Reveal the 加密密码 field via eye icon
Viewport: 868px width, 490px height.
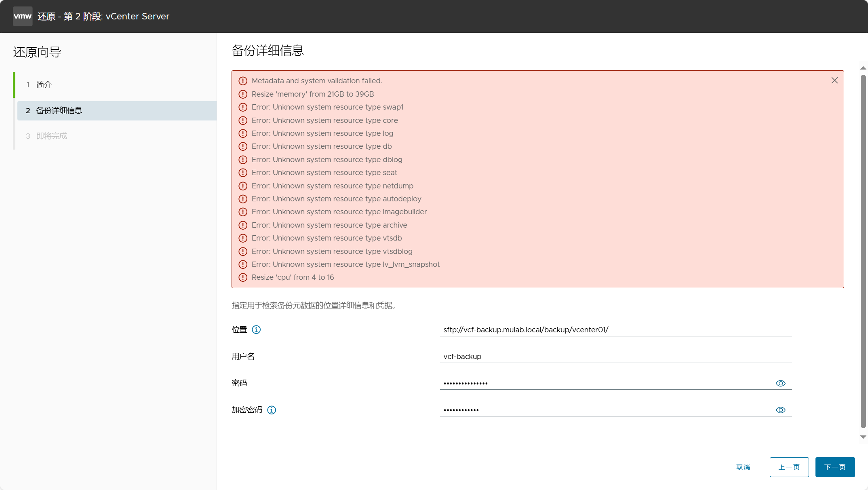780,410
